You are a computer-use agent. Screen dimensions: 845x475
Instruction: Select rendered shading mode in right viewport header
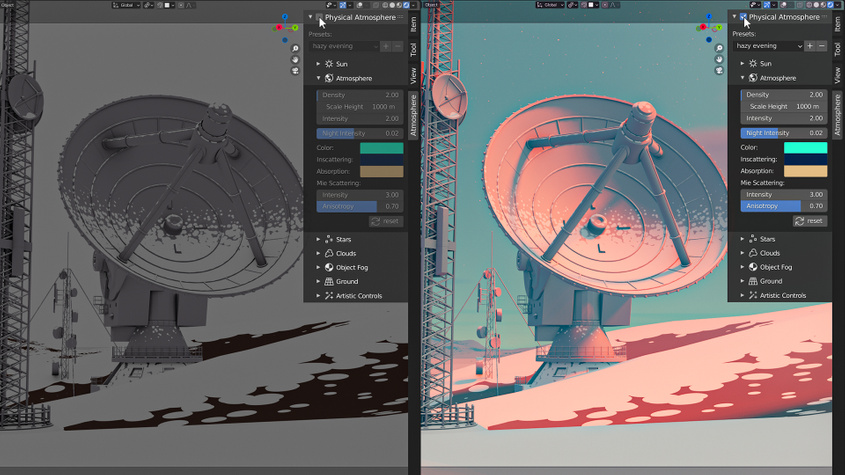[830, 5]
